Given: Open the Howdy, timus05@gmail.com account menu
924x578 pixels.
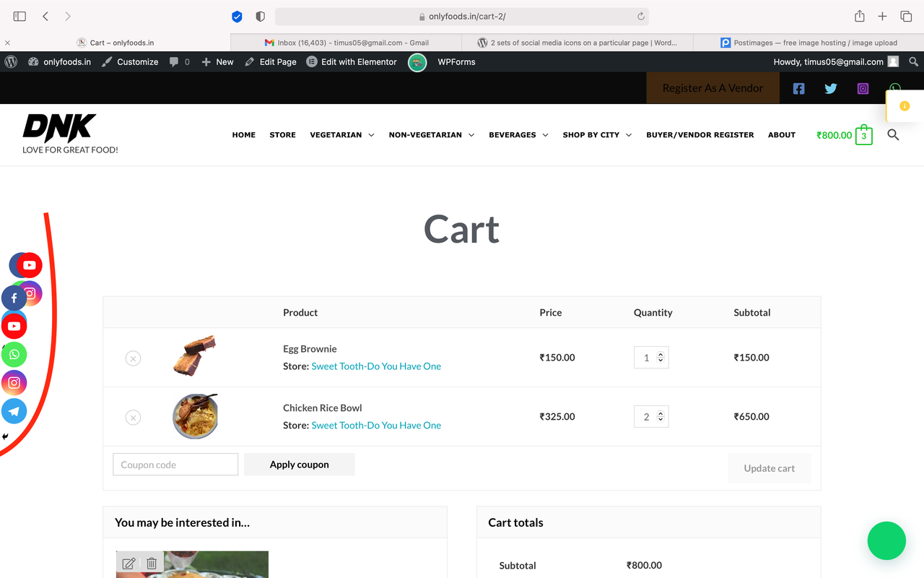Looking at the screenshot, I should [x=836, y=62].
